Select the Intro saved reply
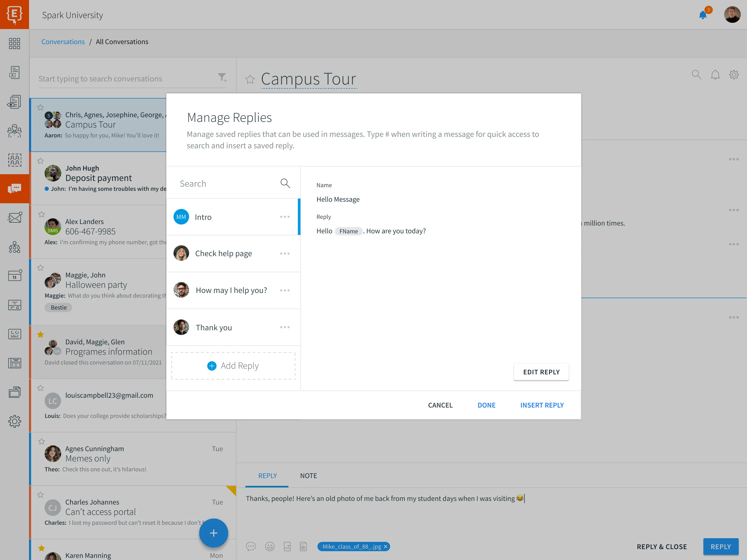 (233, 217)
